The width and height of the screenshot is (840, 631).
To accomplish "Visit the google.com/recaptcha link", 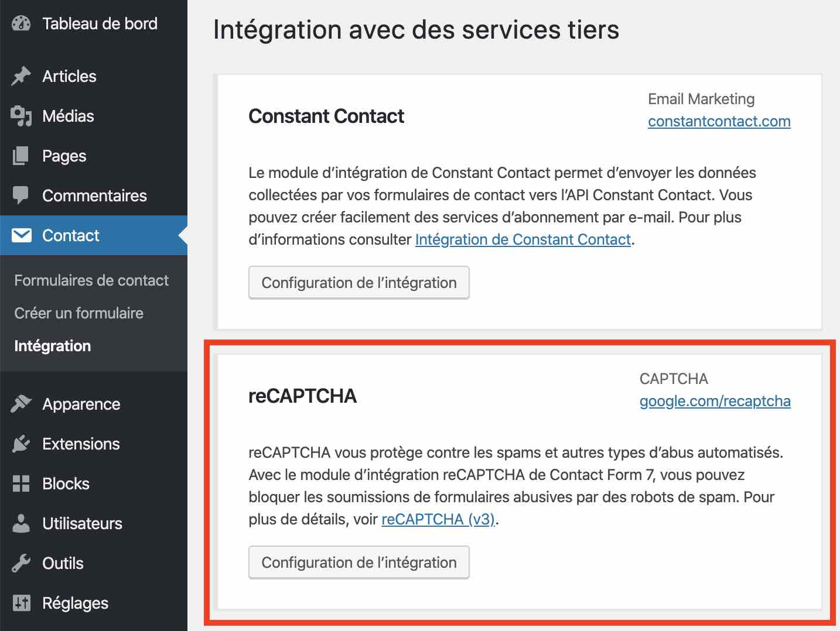I will tap(715, 401).
